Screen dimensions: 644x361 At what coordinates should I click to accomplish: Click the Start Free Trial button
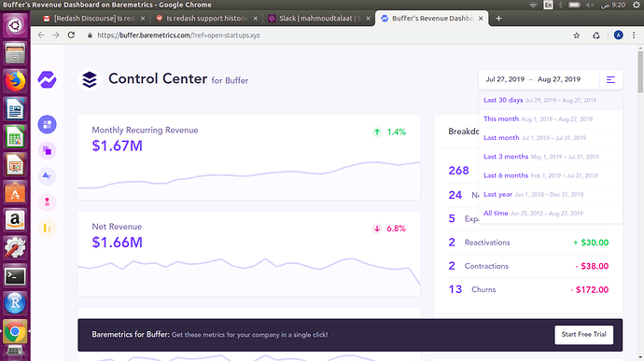583,335
